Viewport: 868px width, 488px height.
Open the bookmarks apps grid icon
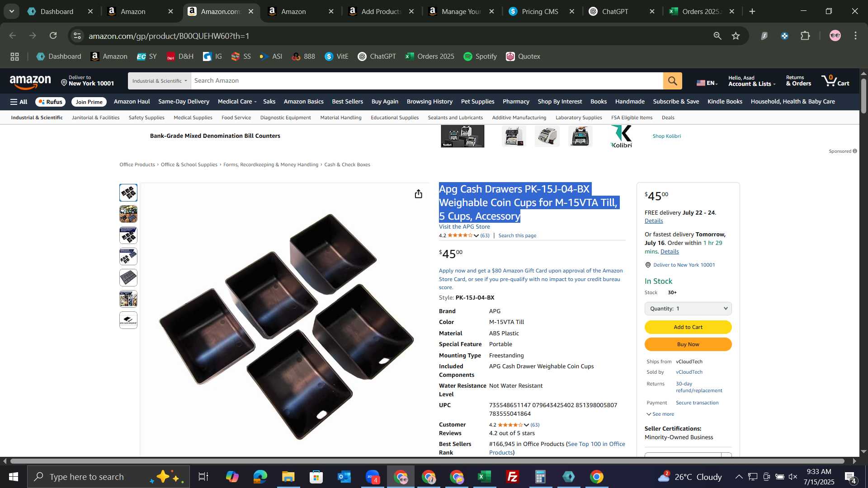pos(14,56)
